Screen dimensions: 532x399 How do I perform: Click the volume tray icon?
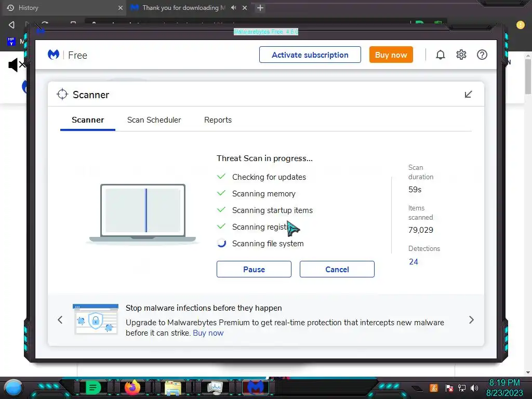(x=474, y=388)
